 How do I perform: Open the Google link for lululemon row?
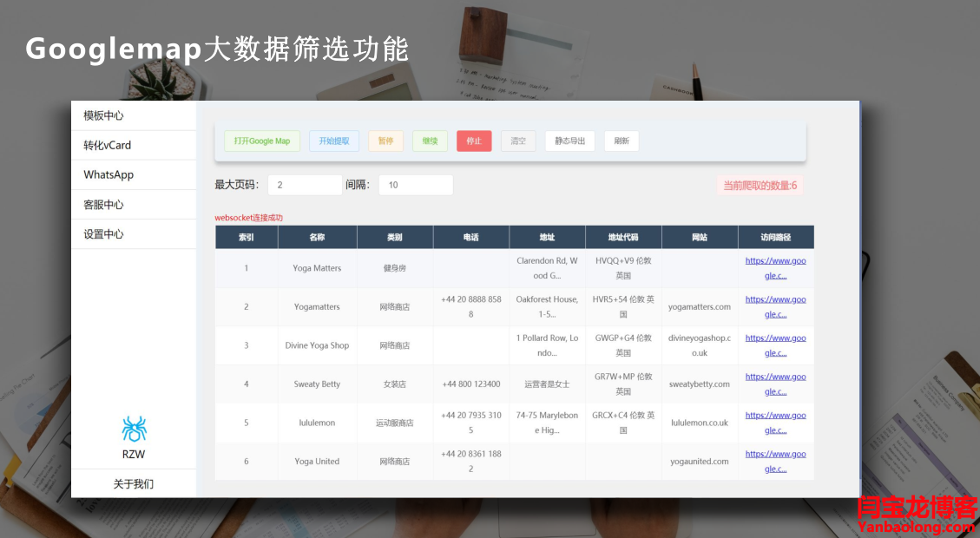pos(775,423)
